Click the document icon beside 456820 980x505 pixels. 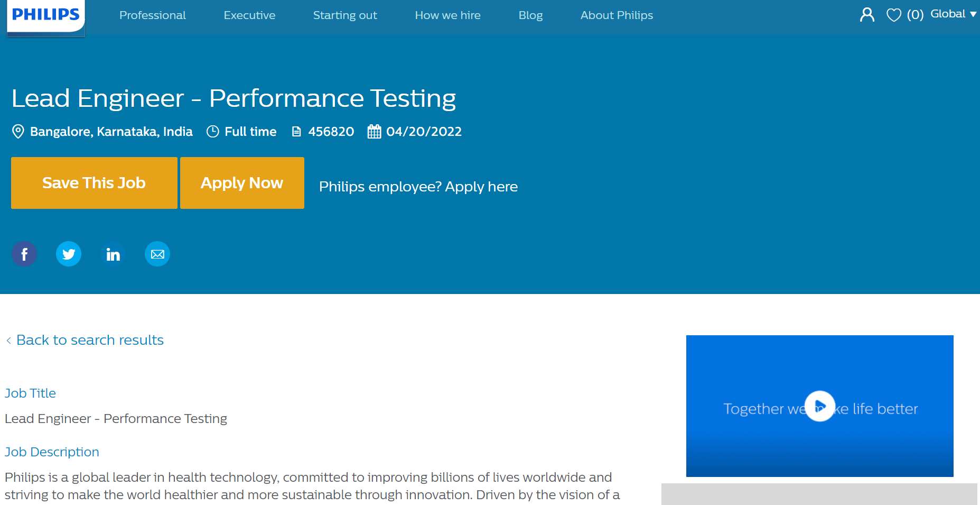296,132
